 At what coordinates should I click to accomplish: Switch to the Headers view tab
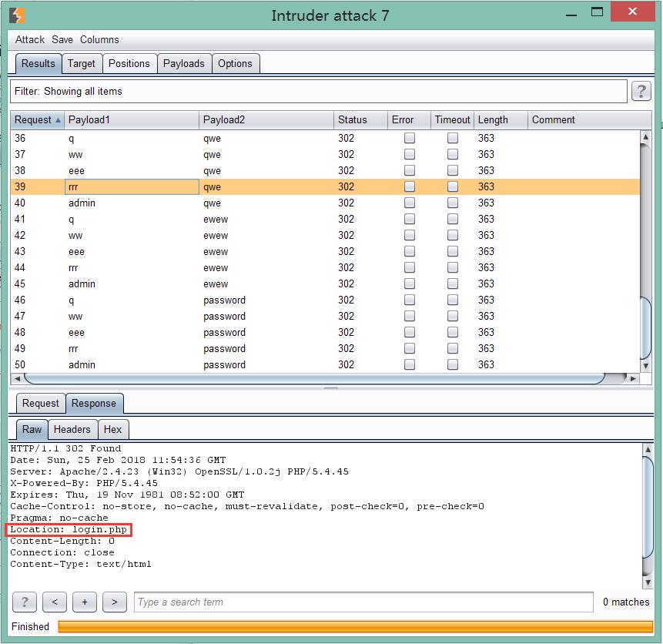[72, 429]
